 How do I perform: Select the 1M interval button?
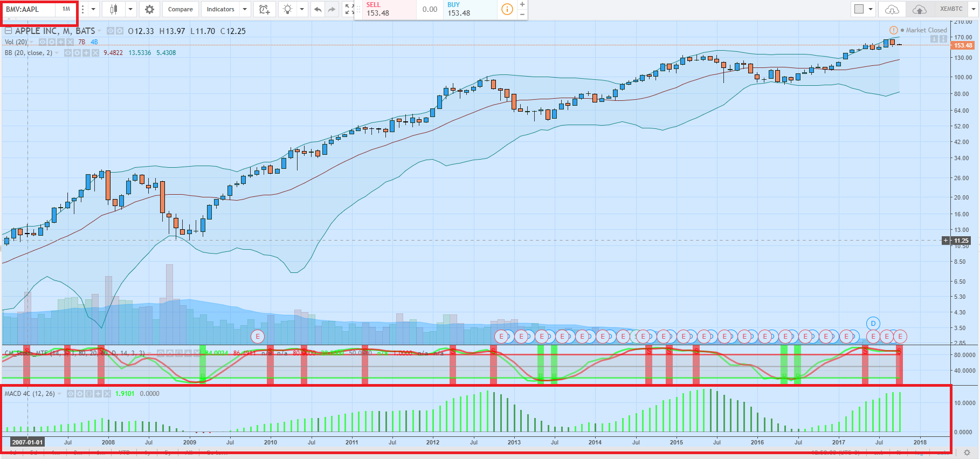click(66, 9)
